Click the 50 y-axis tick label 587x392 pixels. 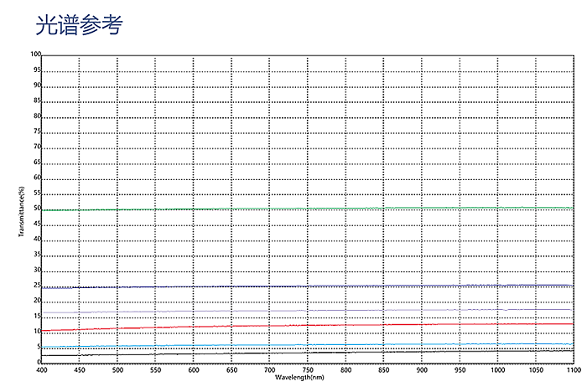pos(37,209)
